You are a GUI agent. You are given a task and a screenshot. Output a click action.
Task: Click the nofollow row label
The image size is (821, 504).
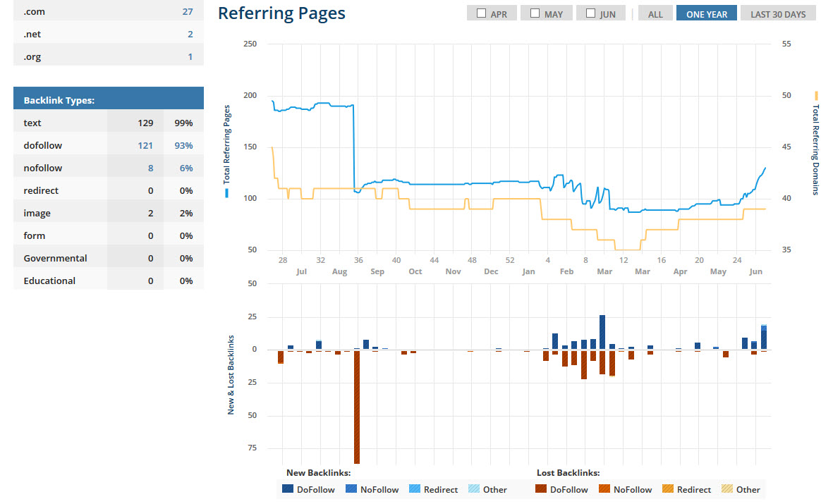pos(42,168)
